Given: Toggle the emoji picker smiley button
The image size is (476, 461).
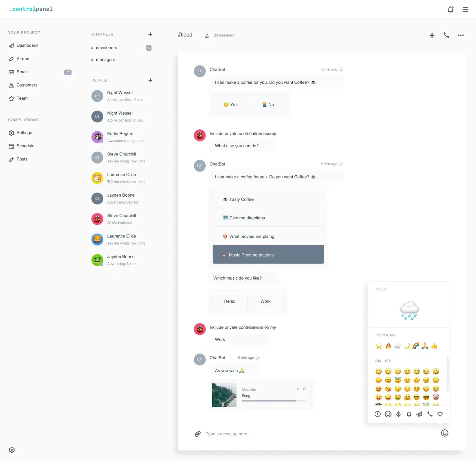Looking at the screenshot, I should [x=445, y=433].
